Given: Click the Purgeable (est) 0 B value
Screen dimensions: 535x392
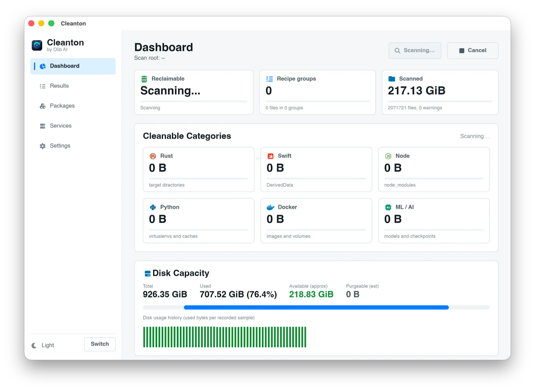Looking at the screenshot, I should coord(352,294).
